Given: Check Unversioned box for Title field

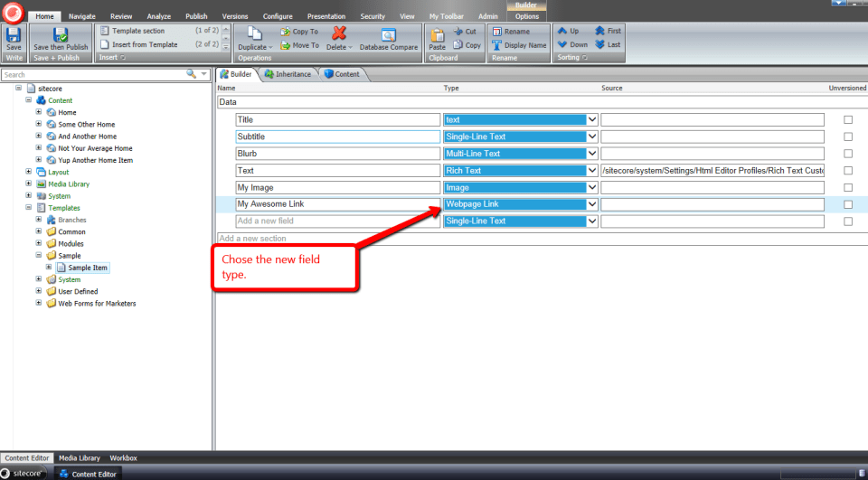Looking at the screenshot, I should point(847,119).
